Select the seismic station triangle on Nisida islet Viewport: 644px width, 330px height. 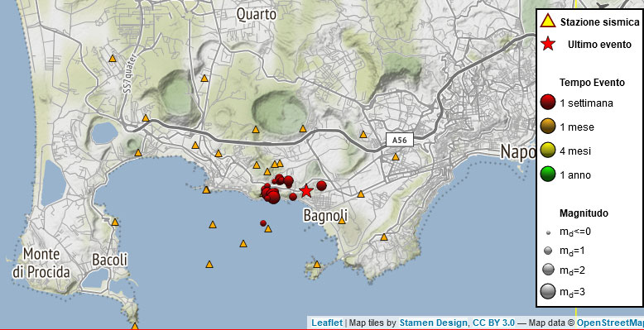317,265
